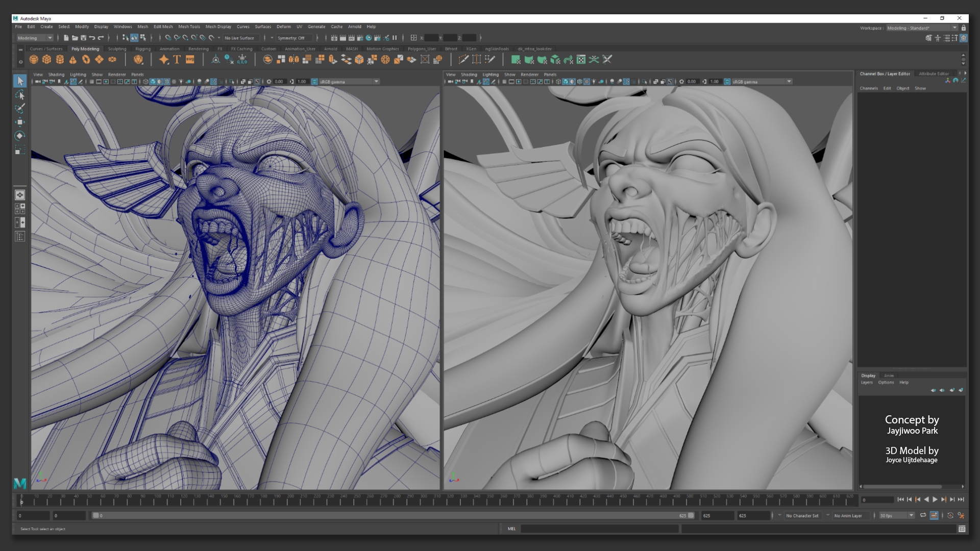This screenshot has height=551, width=980.
Task: Click the Undo arrow icon
Action: (92, 38)
